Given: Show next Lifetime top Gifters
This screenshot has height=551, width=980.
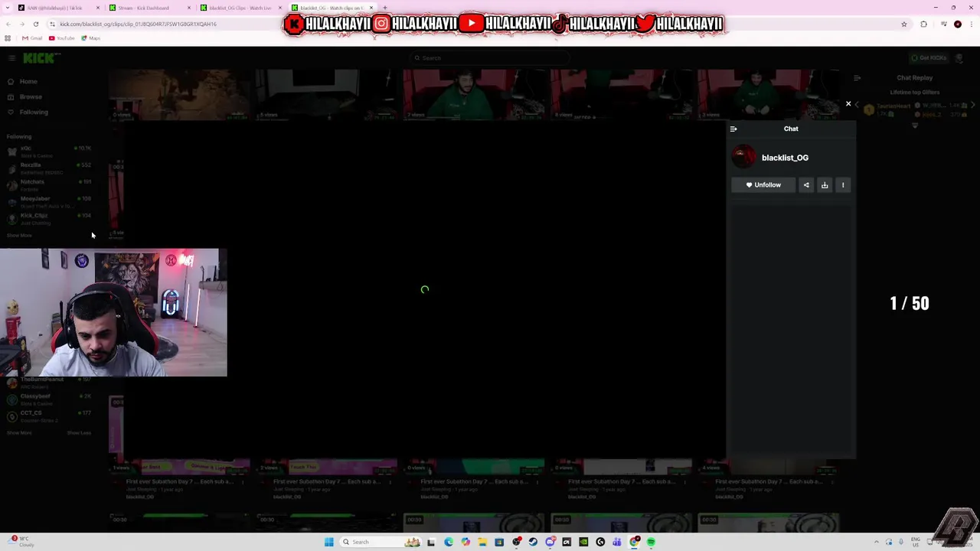Looking at the screenshot, I should pyautogui.click(x=973, y=106).
